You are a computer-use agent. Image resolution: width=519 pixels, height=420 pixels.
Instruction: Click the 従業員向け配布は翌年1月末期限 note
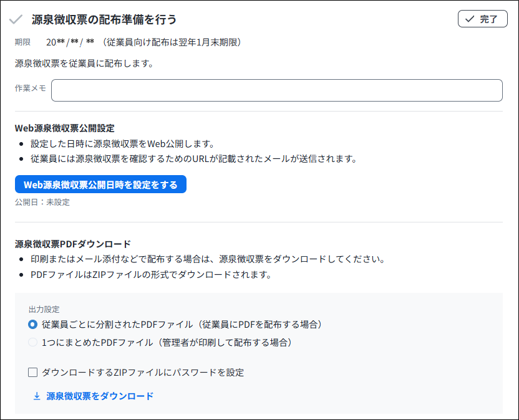click(172, 43)
